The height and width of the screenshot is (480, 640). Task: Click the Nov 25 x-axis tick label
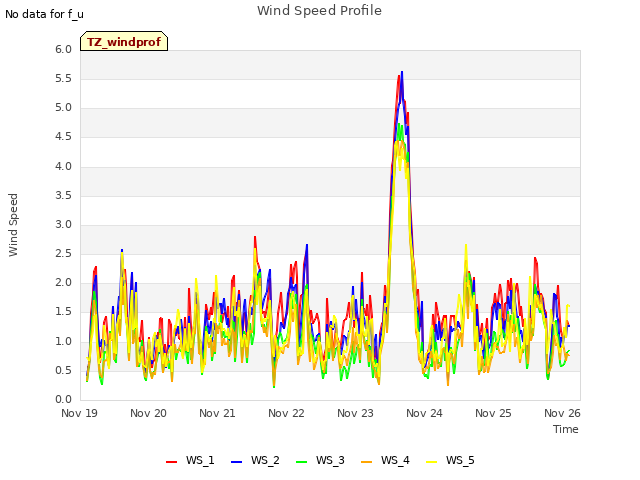(493, 413)
